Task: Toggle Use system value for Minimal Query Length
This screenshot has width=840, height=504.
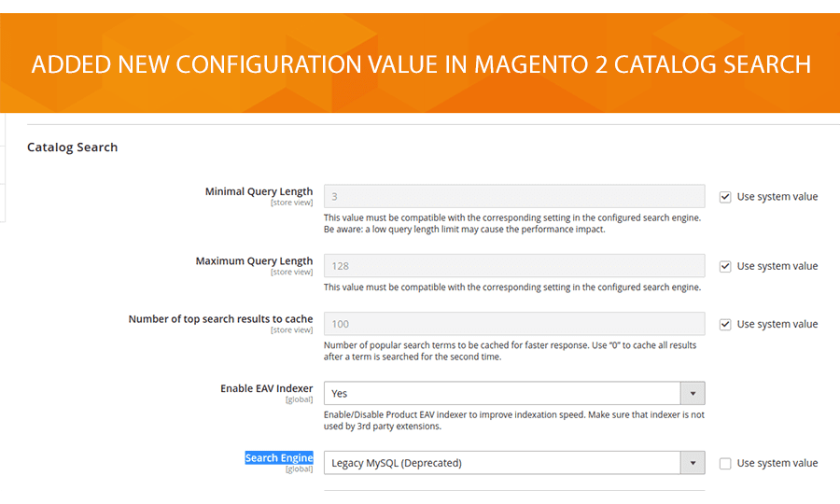Action: [x=725, y=197]
